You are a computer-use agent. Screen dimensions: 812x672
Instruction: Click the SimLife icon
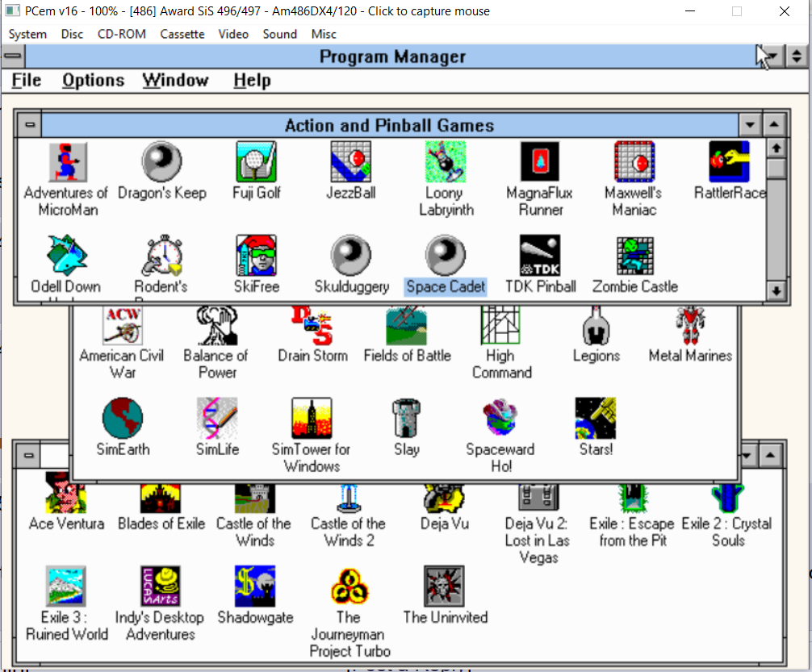tap(217, 418)
